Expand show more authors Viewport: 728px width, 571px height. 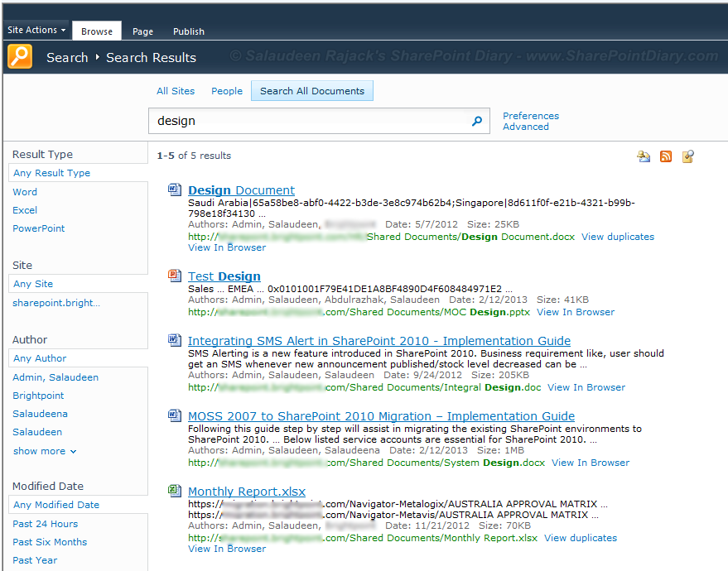(x=45, y=451)
